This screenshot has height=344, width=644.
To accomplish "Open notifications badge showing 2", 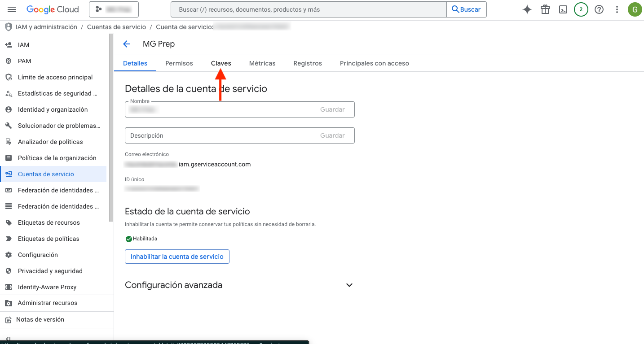I will [x=581, y=9].
